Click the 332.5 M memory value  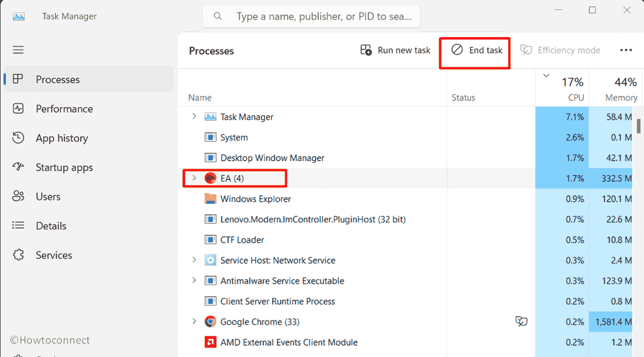tap(616, 178)
